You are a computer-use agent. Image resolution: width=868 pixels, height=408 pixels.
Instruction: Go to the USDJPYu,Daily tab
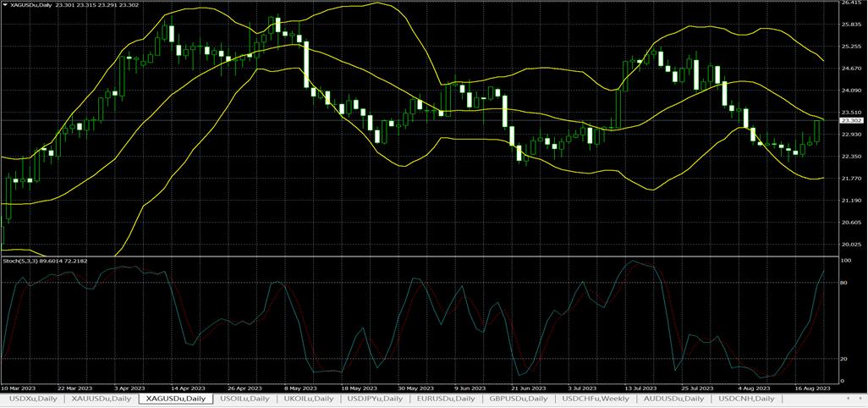click(x=375, y=398)
